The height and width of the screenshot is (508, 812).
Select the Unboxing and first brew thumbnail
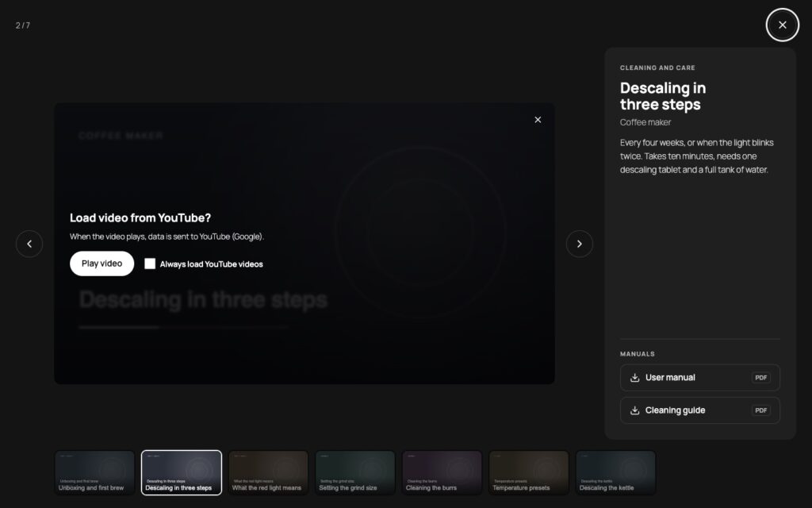point(94,472)
